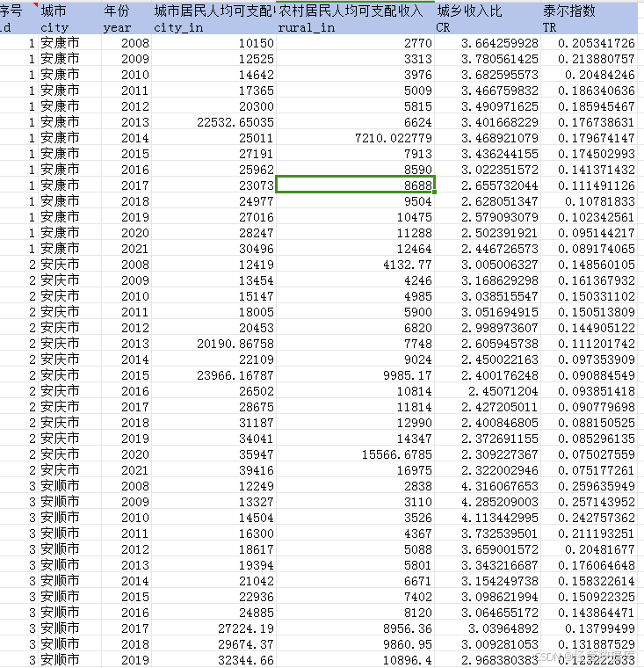This screenshot has height=668, width=644.
Task: Select the TR value 0.10781833
Action: [x=600, y=201]
